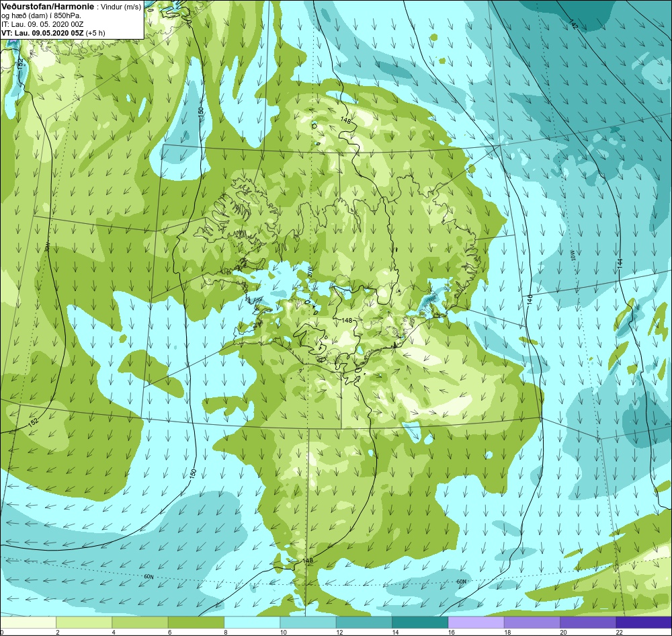Click the legend tick value 8

pyautogui.click(x=225, y=632)
